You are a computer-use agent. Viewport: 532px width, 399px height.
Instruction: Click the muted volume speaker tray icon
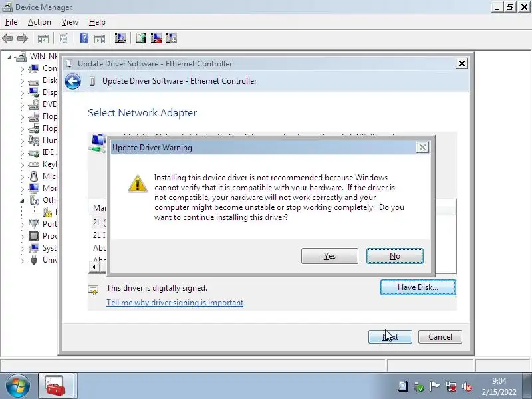467,386
